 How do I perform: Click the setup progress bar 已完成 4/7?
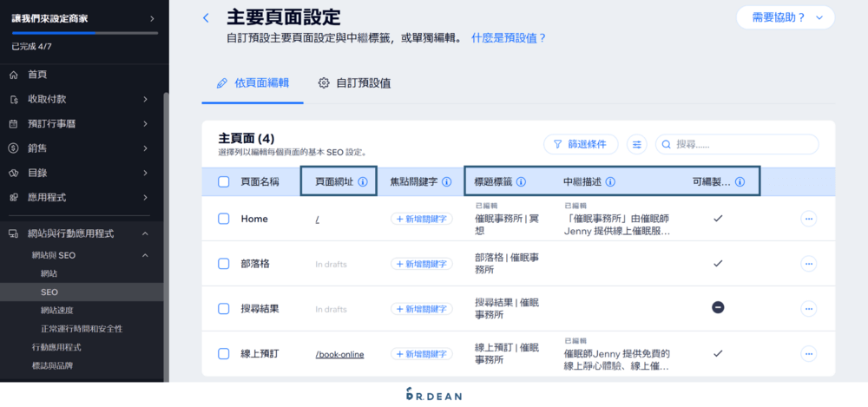coord(85,33)
